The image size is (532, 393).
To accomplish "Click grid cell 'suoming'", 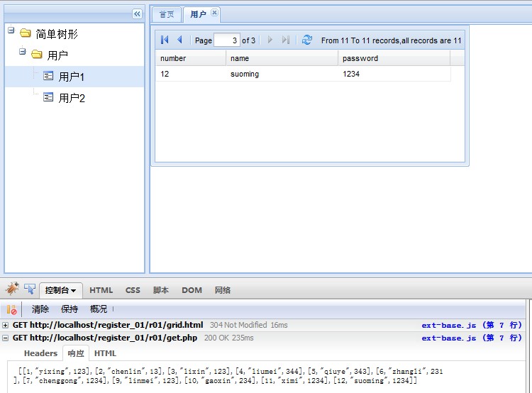I will click(x=245, y=74).
